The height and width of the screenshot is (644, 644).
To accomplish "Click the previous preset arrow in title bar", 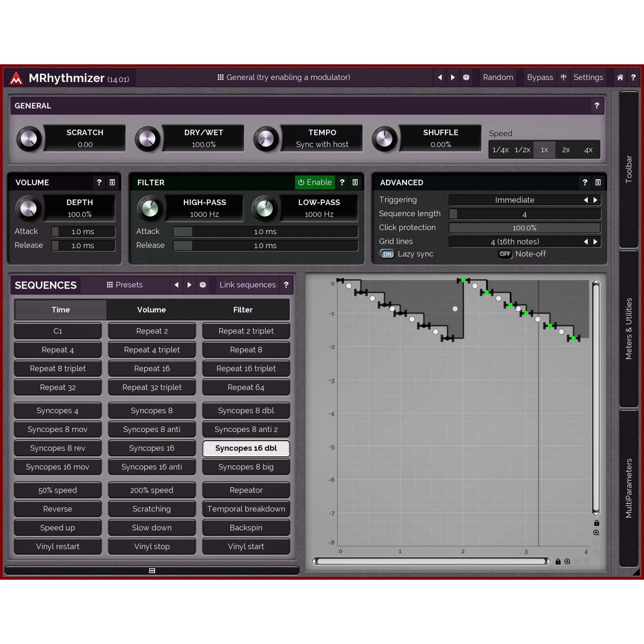I will tap(440, 77).
